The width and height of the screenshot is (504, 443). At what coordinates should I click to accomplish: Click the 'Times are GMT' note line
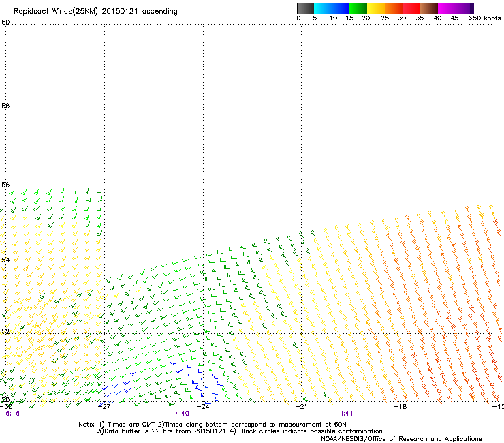tap(212, 425)
